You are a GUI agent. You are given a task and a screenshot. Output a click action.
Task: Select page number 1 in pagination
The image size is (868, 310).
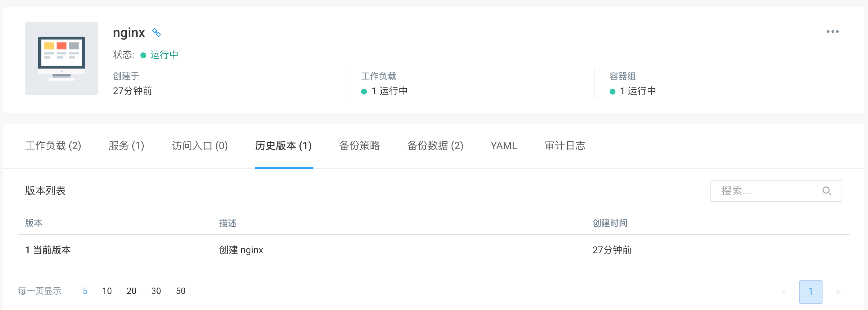(810, 292)
